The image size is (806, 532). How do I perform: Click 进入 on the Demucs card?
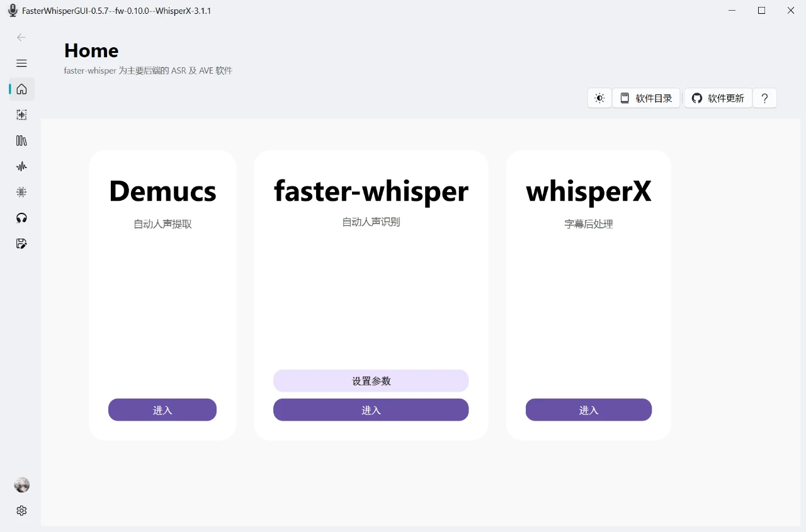coord(162,410)
